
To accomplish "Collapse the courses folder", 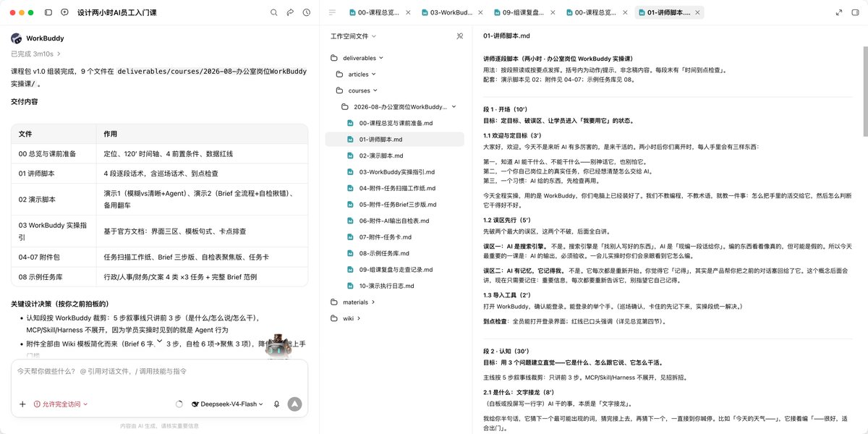I will (x=376, y=90).
